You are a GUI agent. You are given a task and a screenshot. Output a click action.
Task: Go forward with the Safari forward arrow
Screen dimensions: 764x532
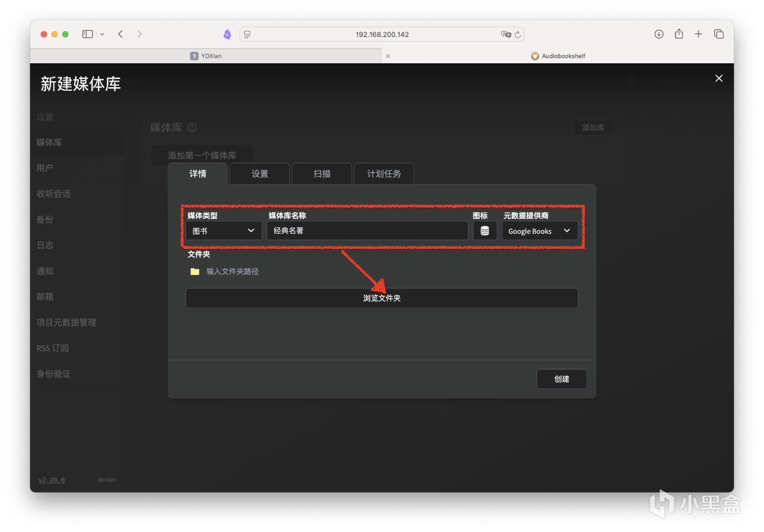tap(140, 34)
